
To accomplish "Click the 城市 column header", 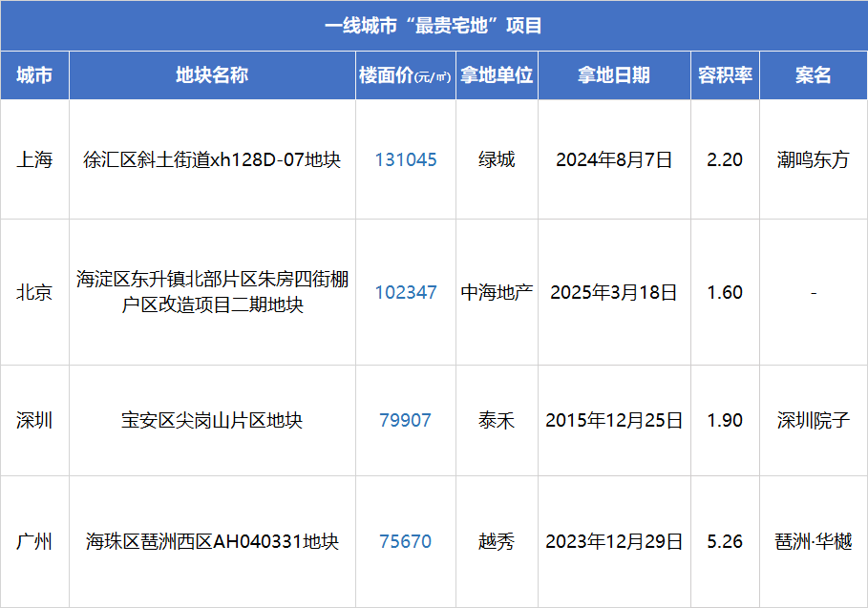I will click(x=34, y=74).
